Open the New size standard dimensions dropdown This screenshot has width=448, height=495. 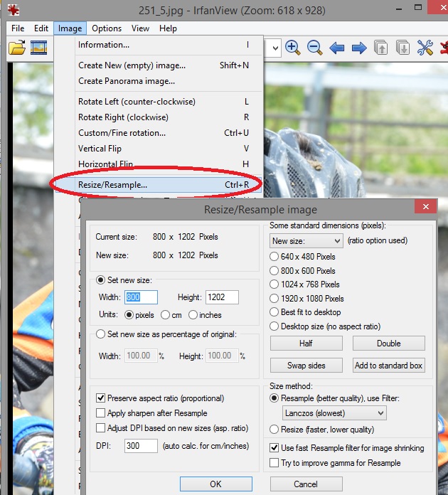pyautogui.click(x=306, y=241)
